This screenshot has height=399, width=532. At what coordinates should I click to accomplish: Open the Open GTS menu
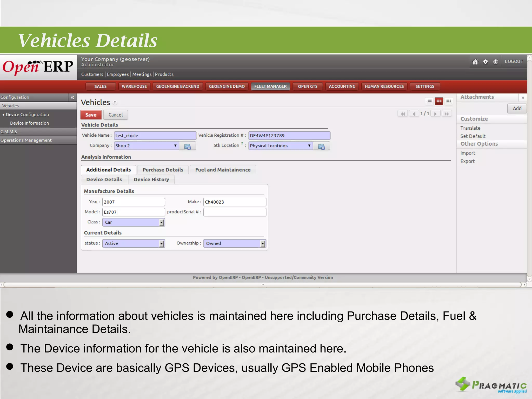pos(308,87)
